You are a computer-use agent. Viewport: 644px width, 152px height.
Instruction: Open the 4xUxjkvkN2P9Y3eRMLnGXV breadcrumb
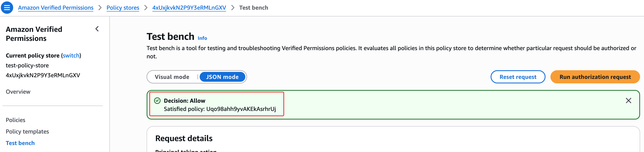coord(189,8)
